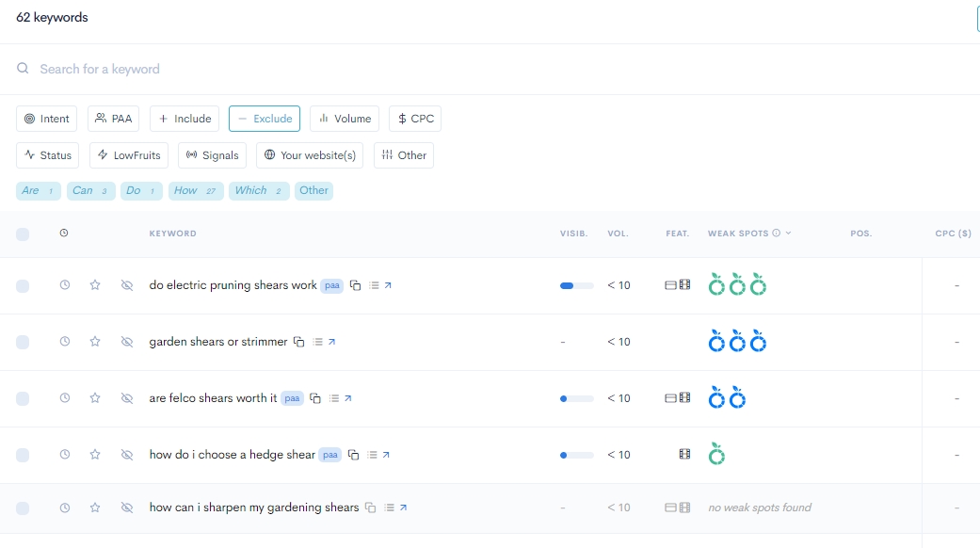The image size is (980, 548).
Task: Click clock icon in 'how can i sharpen my gardening shears' row
Action: click(x=64, y=508)
